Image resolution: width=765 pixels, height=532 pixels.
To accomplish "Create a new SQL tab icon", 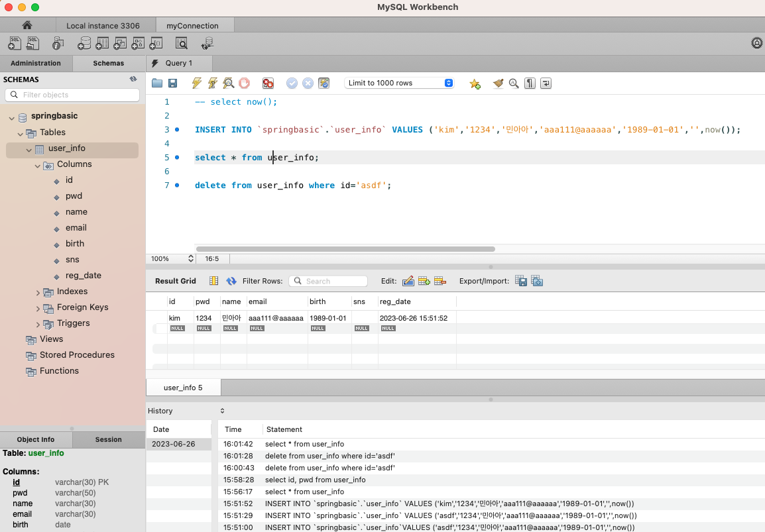I will tap(14, 44).
